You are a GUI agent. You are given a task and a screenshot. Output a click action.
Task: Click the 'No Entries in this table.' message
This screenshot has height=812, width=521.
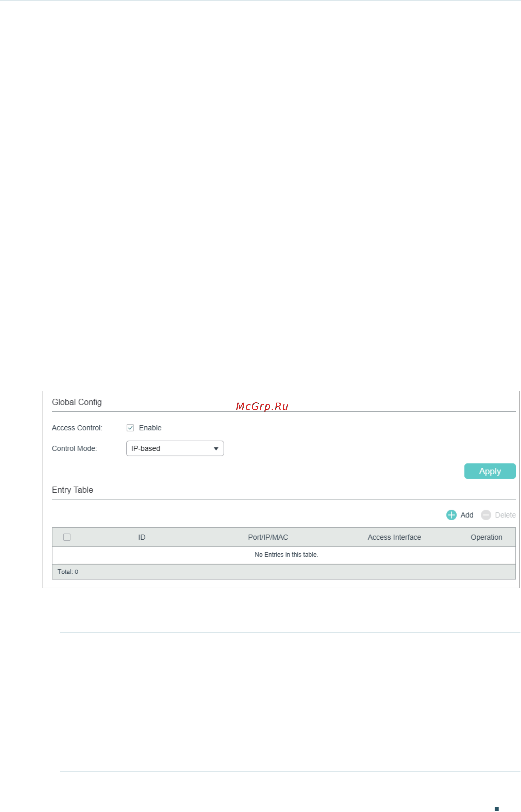(x=286, y=555)
